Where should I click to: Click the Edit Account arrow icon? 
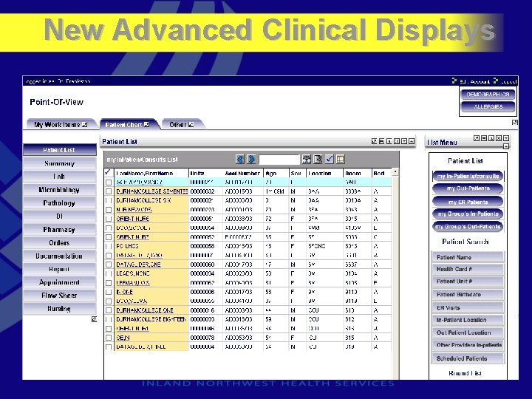click(454, 81)
